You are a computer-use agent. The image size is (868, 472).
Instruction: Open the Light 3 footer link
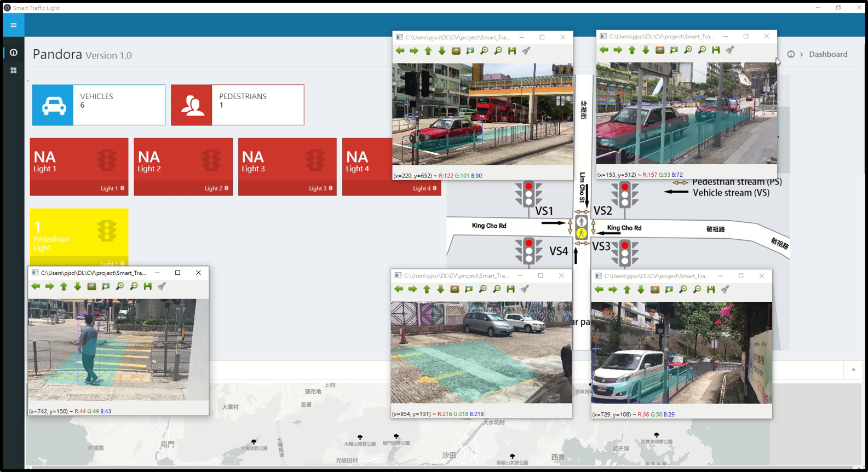click(320, 188)
